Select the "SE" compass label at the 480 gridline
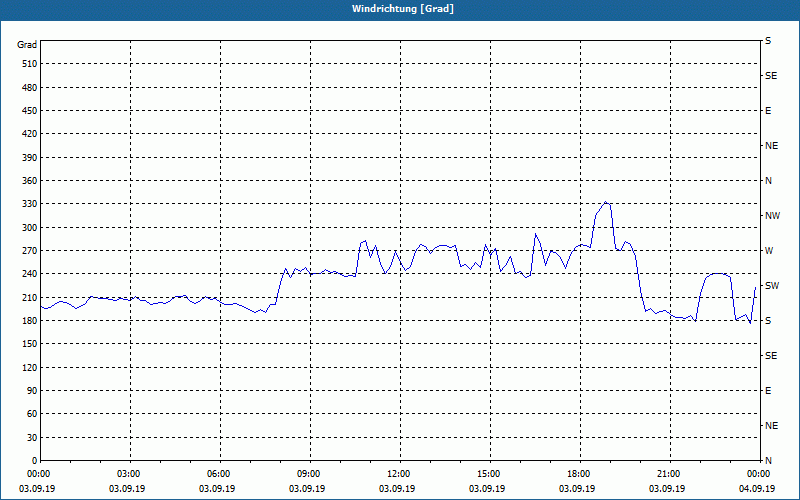Screen dimensions: 800x500 click(x=771, y=76)
